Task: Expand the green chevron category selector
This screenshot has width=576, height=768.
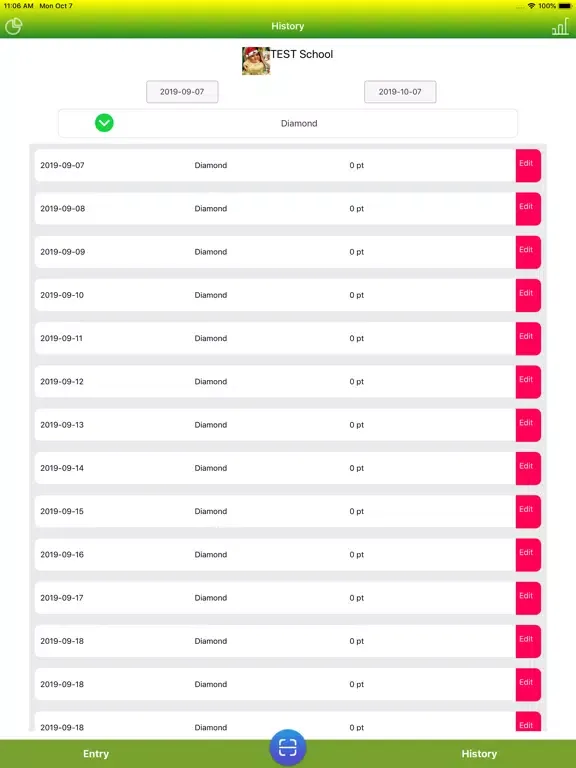Action: tap(104, 123)
